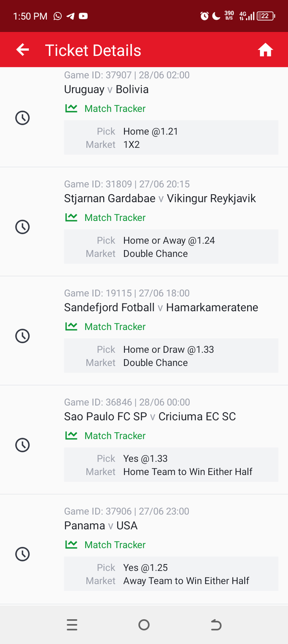This screenshot has width=288, height=644.
Task: Click the tracker chart icon for Panama v USA
Action: [71, 544]
